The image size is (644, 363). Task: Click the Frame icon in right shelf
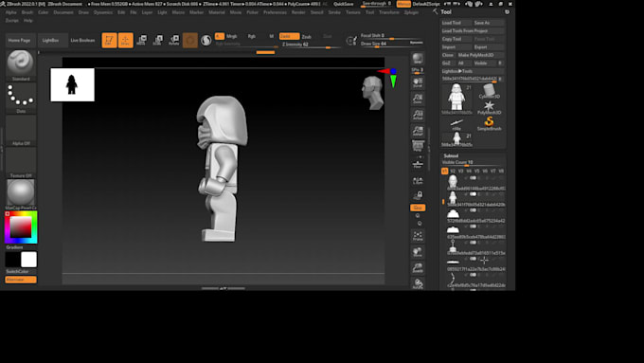(x=418, y=236)
